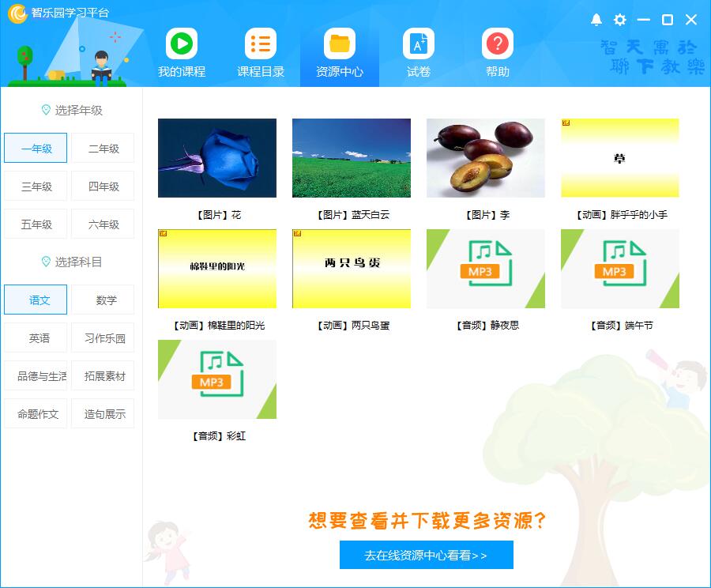Open the 课程目录 list icon
Viewport: 711px width, 588px height.
click(260, 43)
